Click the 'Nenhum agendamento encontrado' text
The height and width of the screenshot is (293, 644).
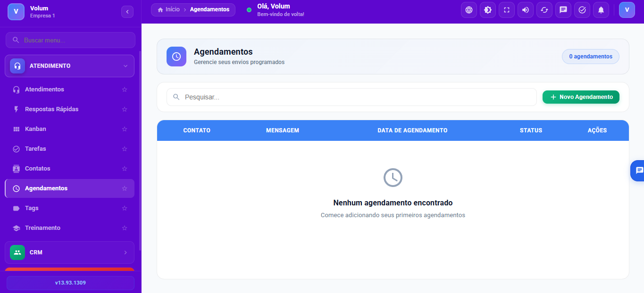click(393, 203)
